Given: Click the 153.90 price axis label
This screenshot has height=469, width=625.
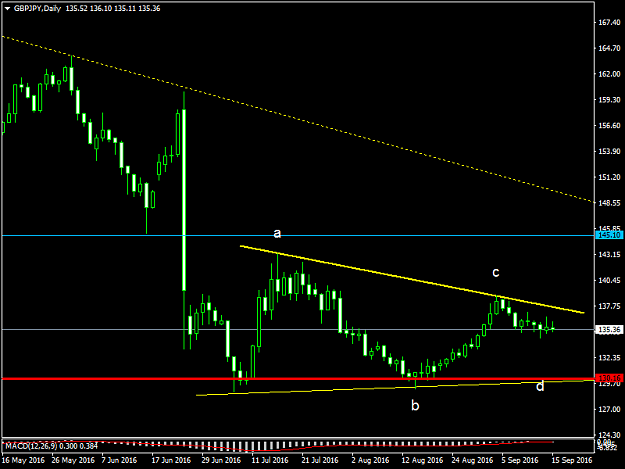Looking at the screenshot, I should pyautogui.click(x=610, y=151).
